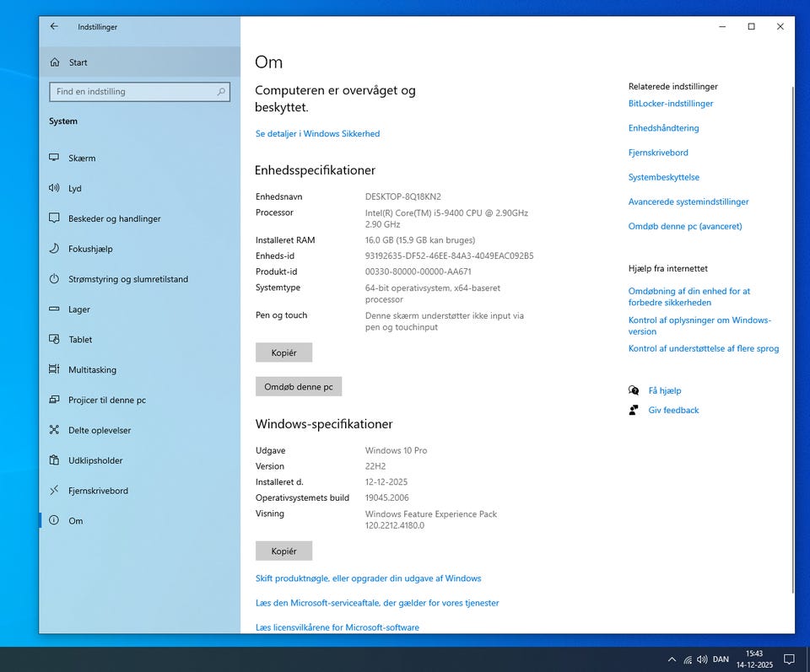
Task: Click the Skærm monitor icon
Action: [x=54, y=158]
